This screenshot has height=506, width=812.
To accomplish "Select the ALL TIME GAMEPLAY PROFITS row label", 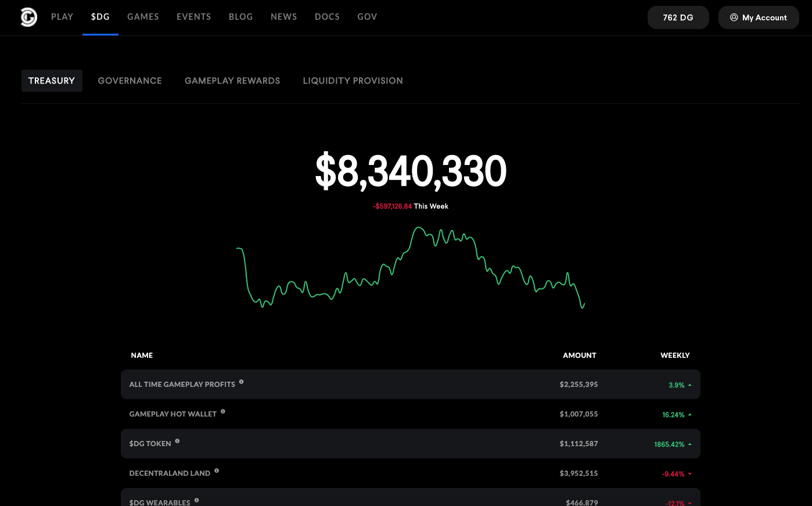I will click(x=182, y=385).
